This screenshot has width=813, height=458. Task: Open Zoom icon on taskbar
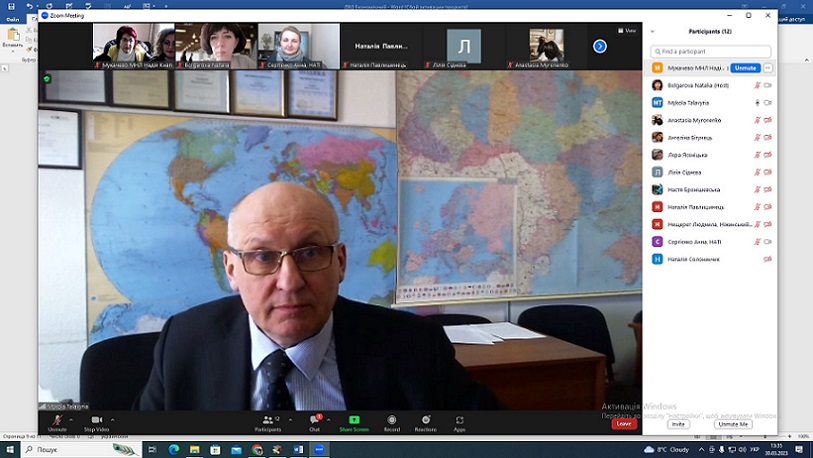click(x=319, y=450)
